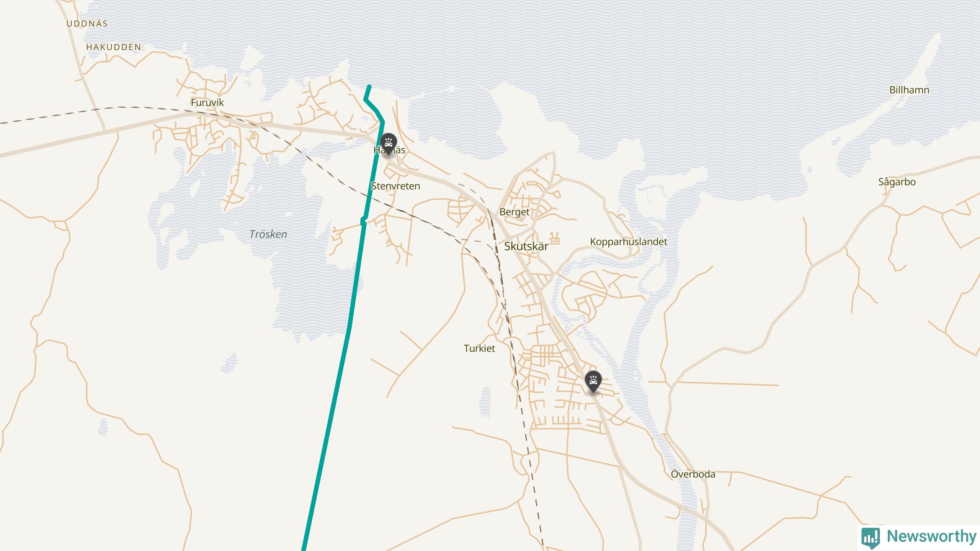This screenshot has height=551, width=980.
Task: Click the Berget neighborhood label
Action: coord(514,212)
